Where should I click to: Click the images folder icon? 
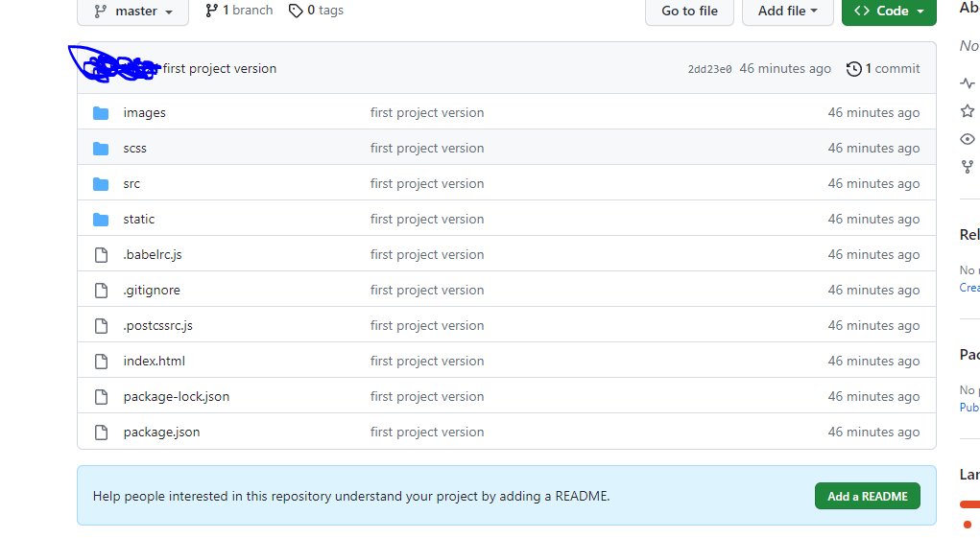click(x=101, y=113)
